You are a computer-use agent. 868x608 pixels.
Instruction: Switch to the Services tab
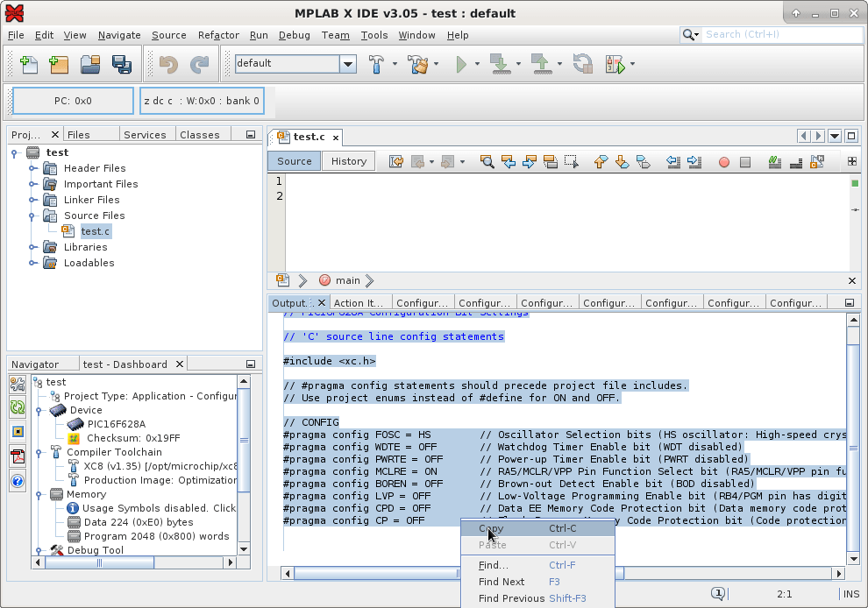tap(145, 134)
